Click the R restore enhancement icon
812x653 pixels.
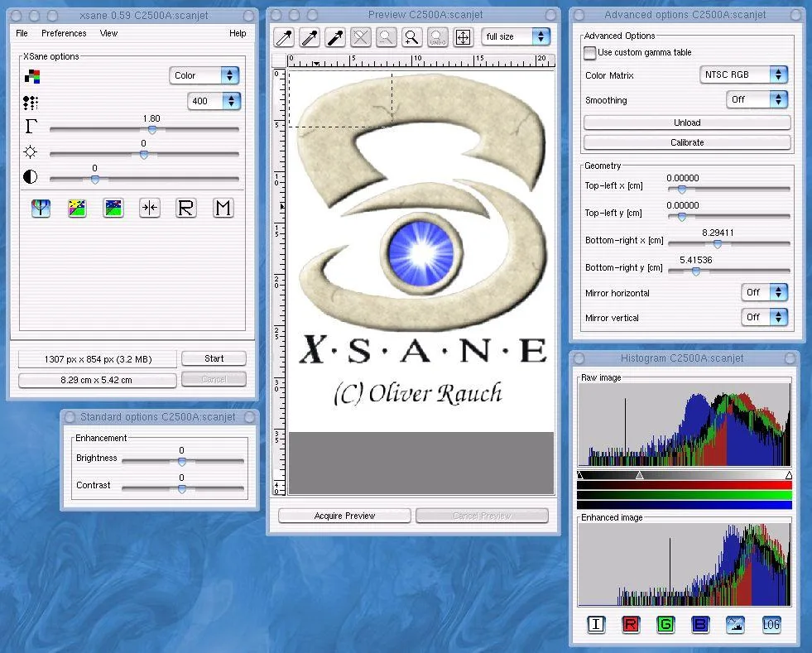pyautogui.click(x=186, y=209)
